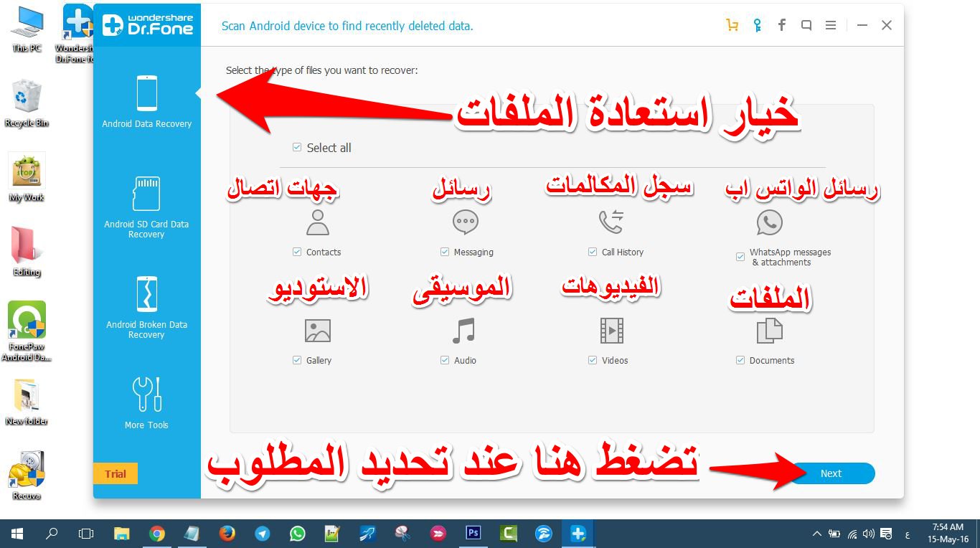This screenshot has height=548, width=980.
Task: Select the Editing folder on desktop
Action: (x=27, y=252)
